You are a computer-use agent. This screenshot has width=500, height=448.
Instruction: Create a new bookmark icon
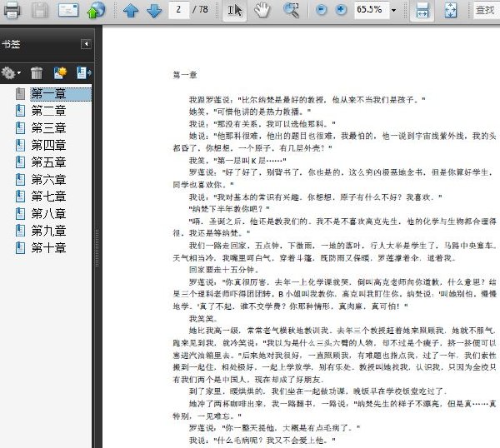(60, 72)
